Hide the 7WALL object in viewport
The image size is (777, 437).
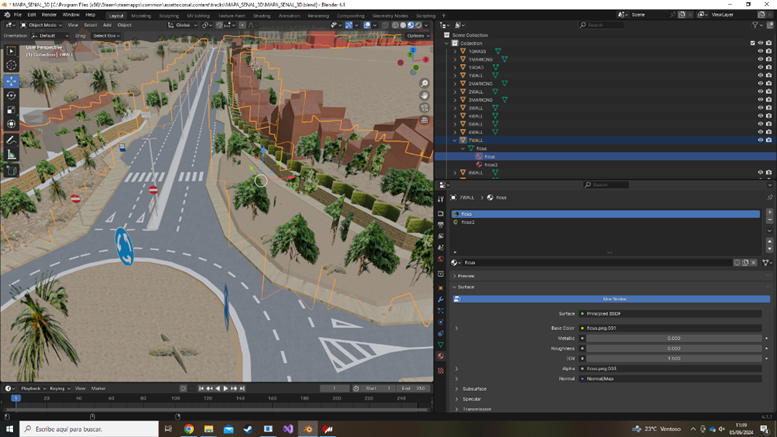(760, 140)
